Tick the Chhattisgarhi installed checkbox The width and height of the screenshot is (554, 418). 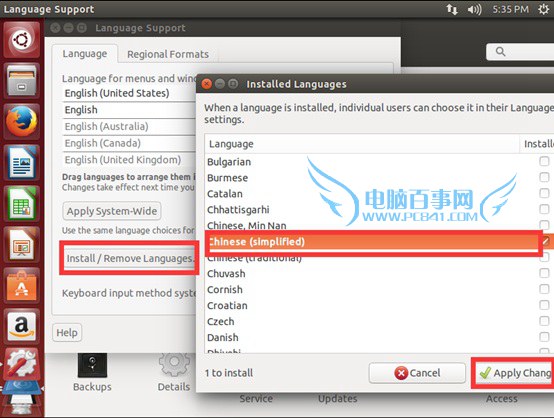[x=544, y=209]
